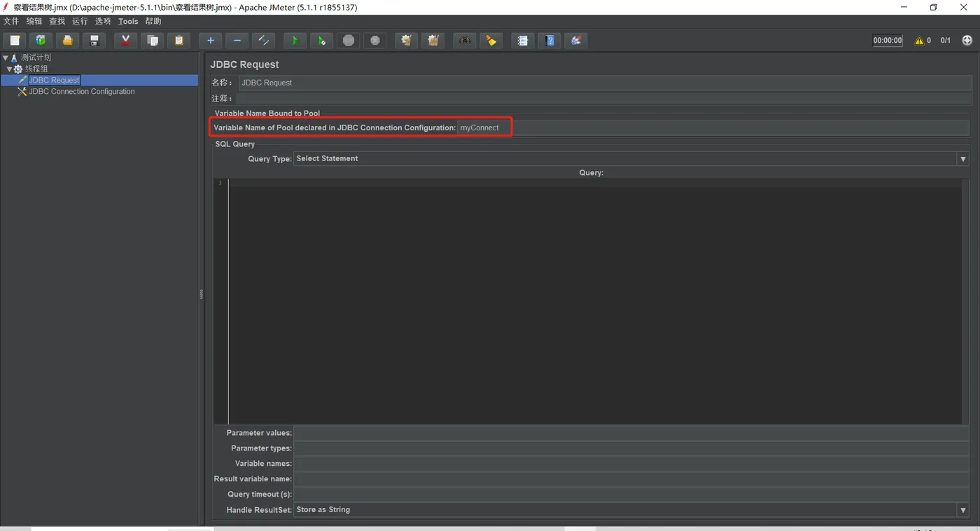Open the 帮助 menu

point(153,21)
